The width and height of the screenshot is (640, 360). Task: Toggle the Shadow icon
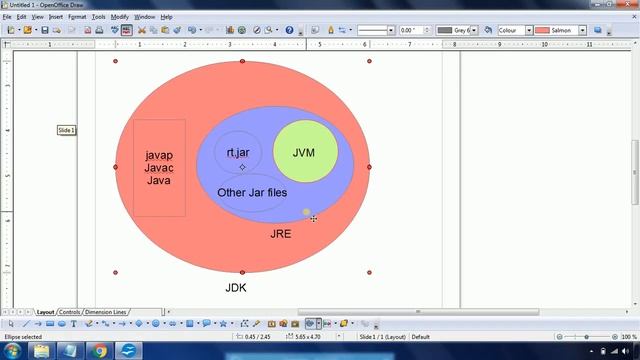click(x=598, y=30)
